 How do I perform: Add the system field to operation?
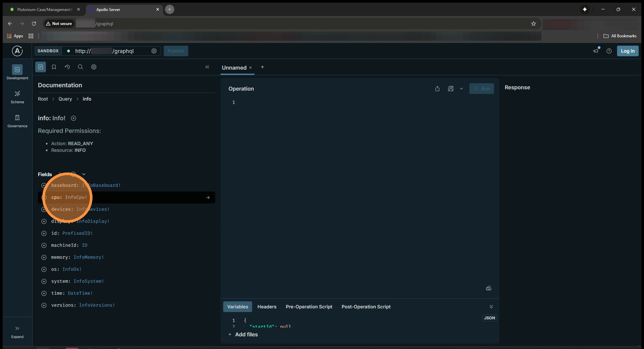click(44, 281)
